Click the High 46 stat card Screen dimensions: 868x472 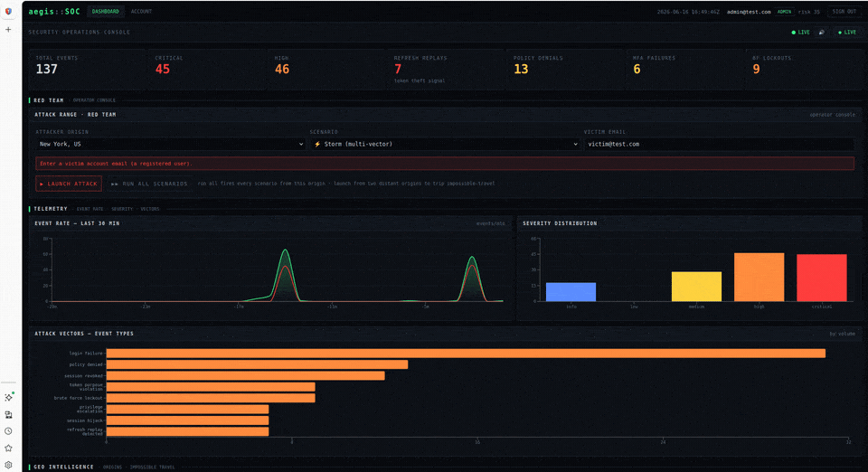coord(326,69)
